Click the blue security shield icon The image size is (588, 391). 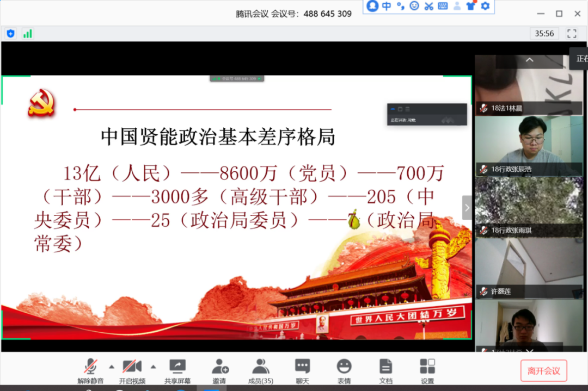coord(10,34)
